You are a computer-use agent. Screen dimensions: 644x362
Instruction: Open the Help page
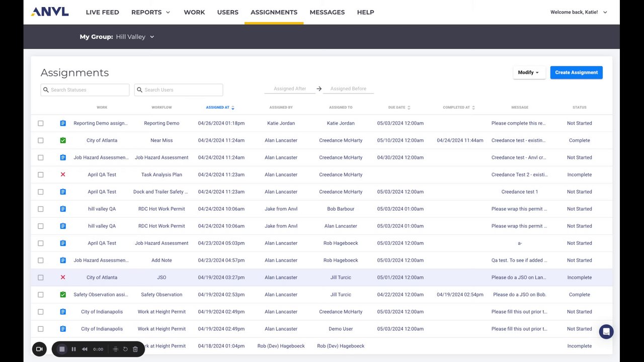point(366,12)
